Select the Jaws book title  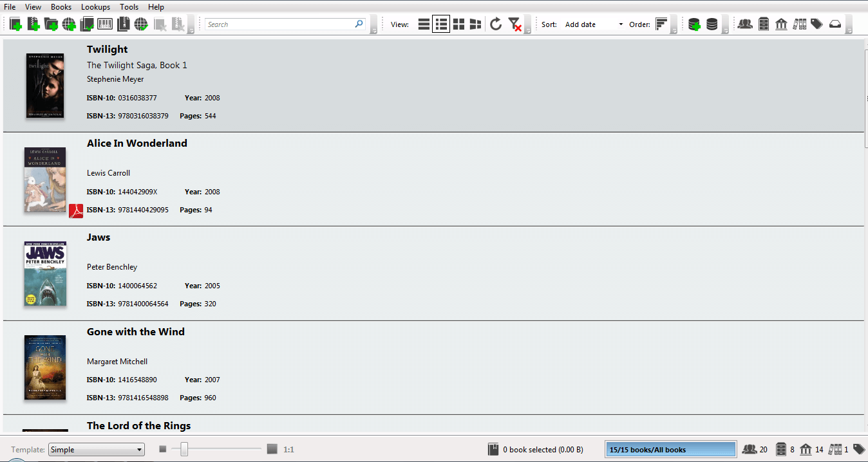pos(99,237)
